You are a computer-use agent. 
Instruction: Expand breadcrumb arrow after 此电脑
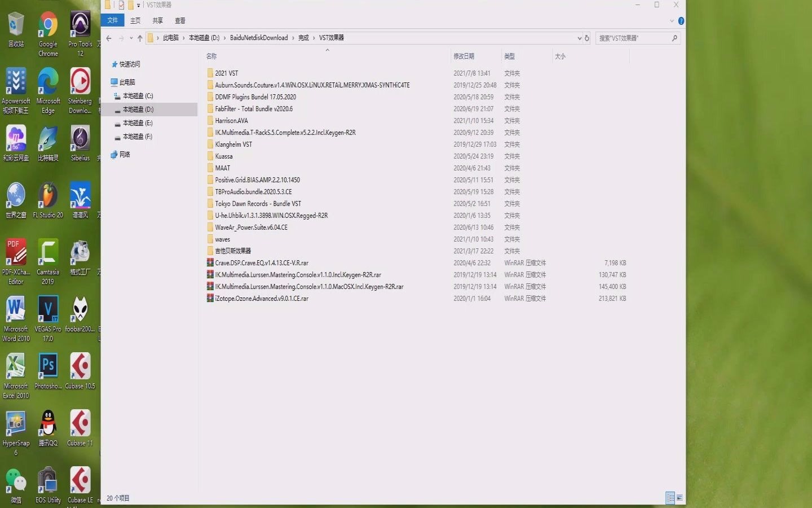pyautogui.click(x=184, y=38)
